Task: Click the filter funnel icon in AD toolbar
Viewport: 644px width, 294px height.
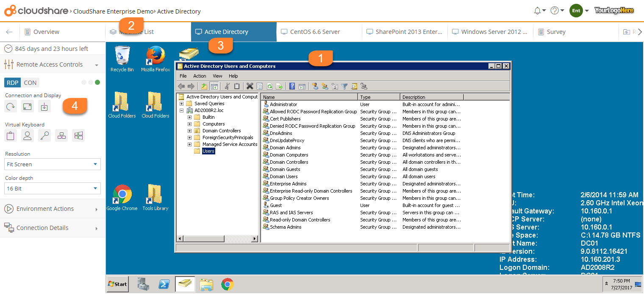Action: click(344, 86)
